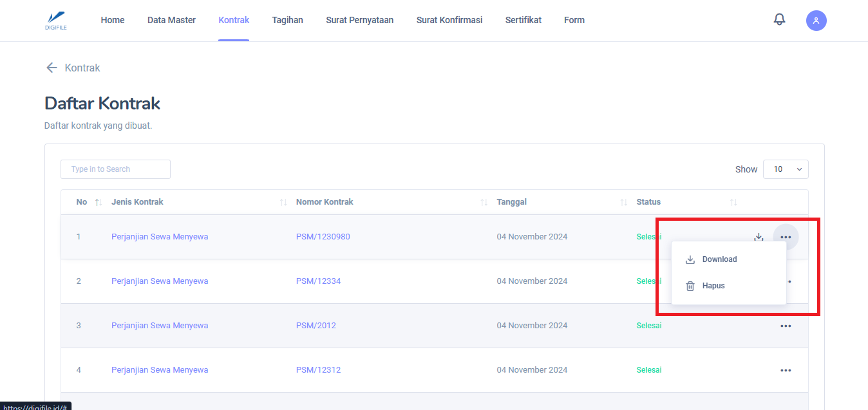
Task: Go back using the arrow beside Kontrak
Action: [x=52, y=68]
